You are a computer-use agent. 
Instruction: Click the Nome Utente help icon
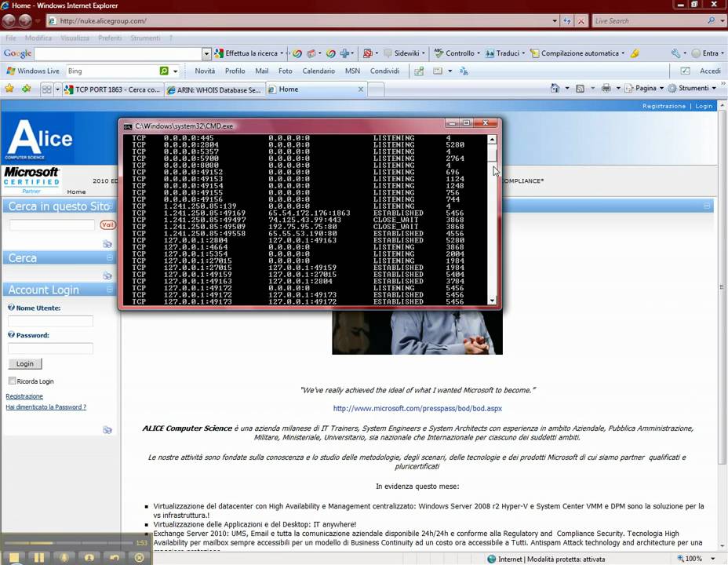(x=11, y=307)
